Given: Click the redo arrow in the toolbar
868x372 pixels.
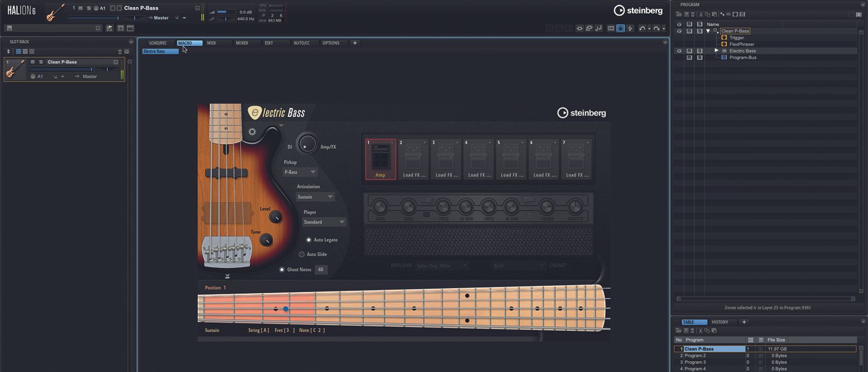Looking at the screenshot, I should (x=656, y=29).
